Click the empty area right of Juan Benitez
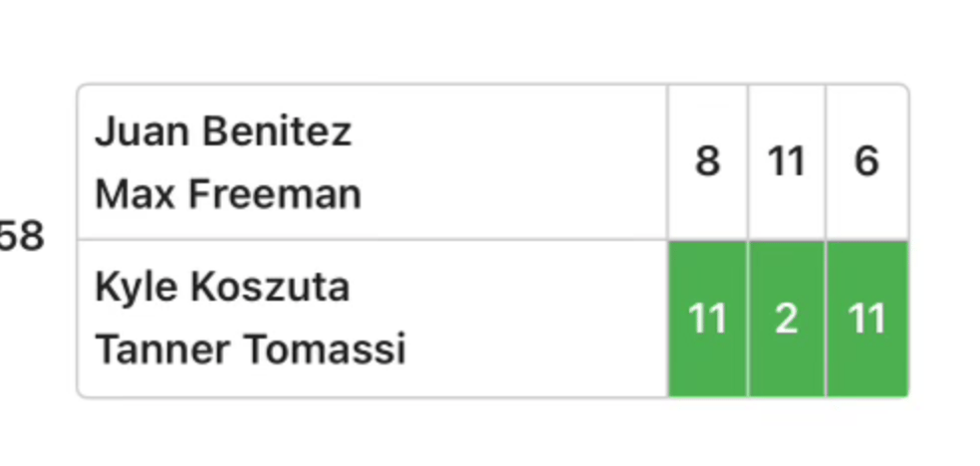This screenshot has width=980, height=466. click(x=509, y=131)
